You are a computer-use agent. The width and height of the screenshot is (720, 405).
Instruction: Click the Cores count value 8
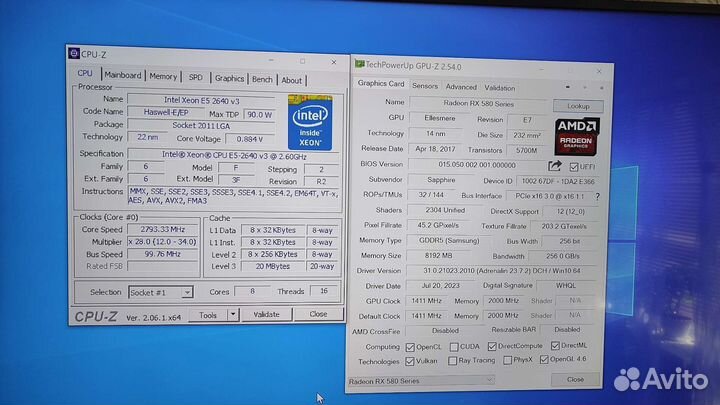252,291
